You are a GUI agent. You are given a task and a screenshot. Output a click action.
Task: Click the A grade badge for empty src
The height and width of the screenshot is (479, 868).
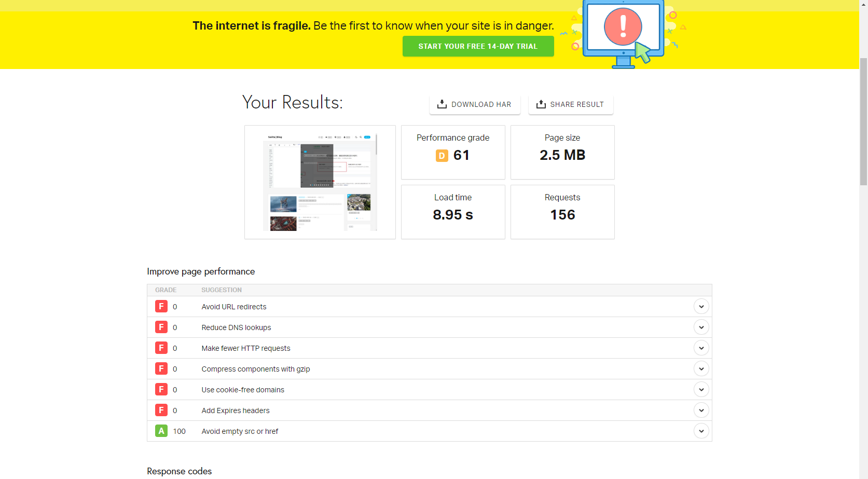161,431
